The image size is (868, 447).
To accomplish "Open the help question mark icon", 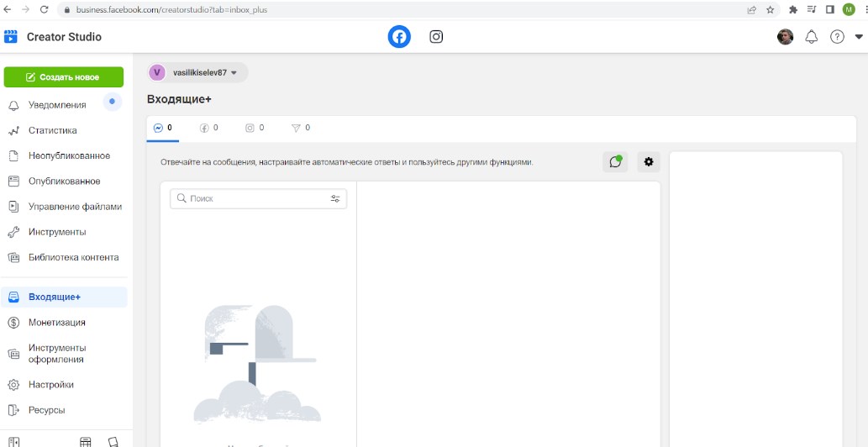I will tap(837, 37).
